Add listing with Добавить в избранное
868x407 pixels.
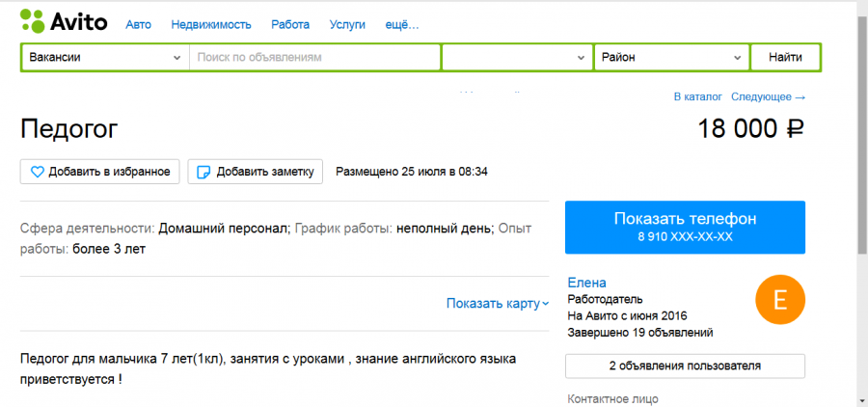tap(100, 172)
